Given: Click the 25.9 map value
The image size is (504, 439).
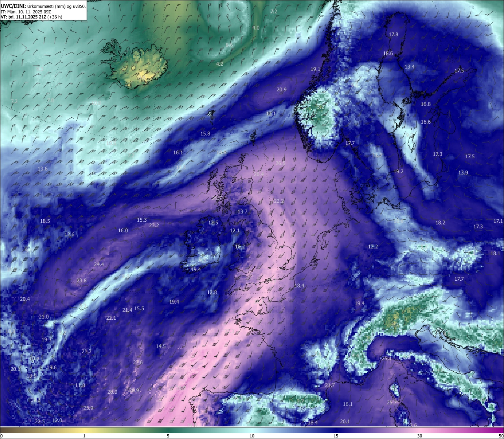Looking at the screenshot, I should click(x=88, y=408).
